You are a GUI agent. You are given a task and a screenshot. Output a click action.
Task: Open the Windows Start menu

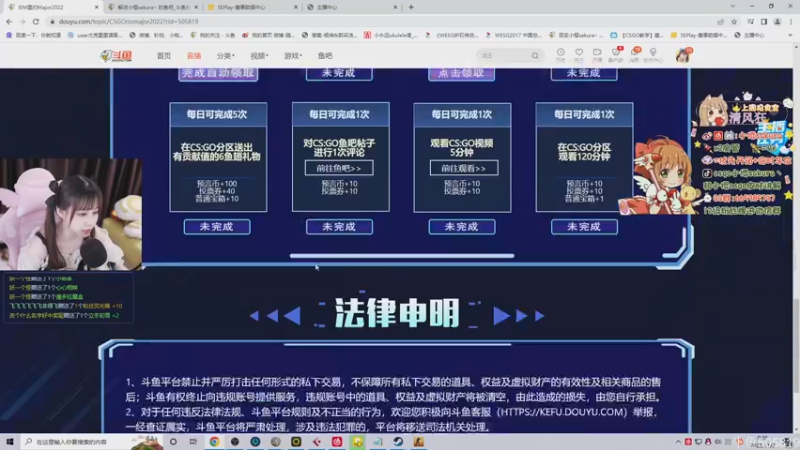click(9, 441)
